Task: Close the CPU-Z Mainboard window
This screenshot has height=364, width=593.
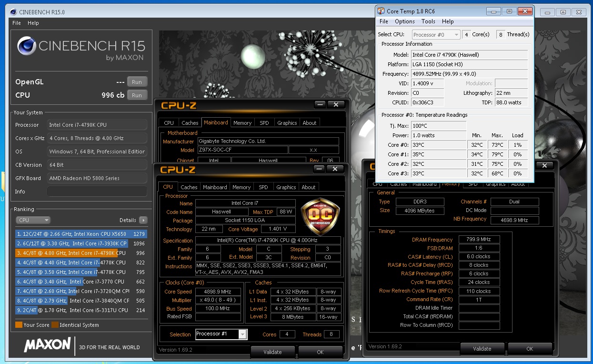Action: tap(336, 105)
